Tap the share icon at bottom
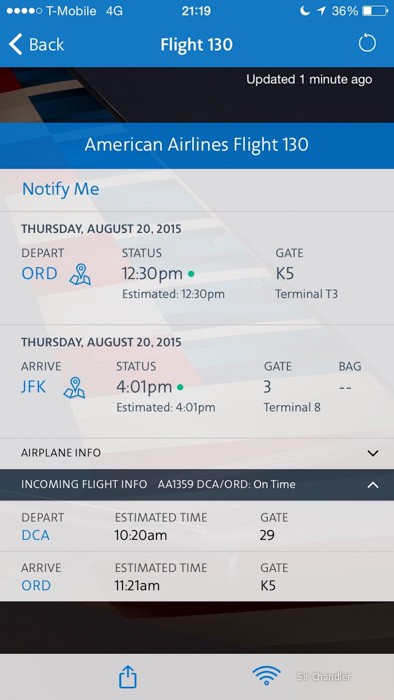The image size is (394, 700). [128, 677]
